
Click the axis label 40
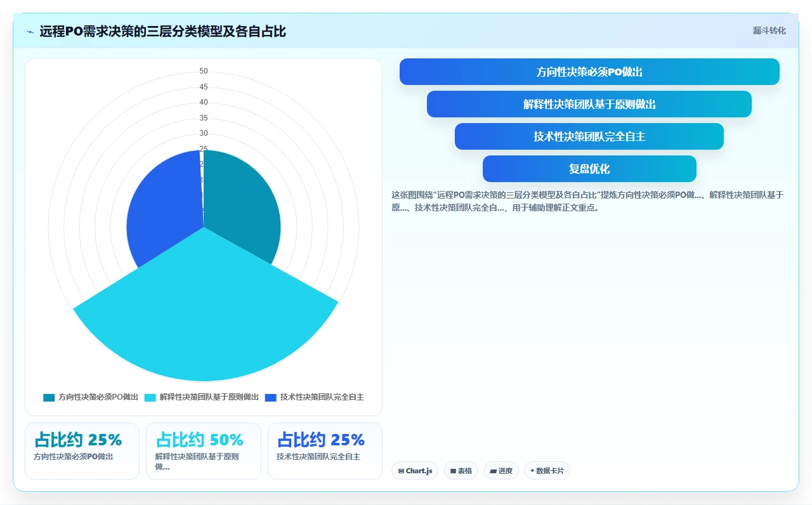(x=204, y=102)
